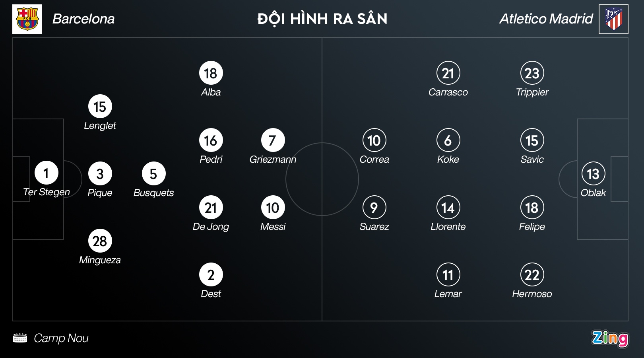Screen dimensions: 644x358
Task: Select Griezmann's number 7 badge
Action: coord(273,140)
